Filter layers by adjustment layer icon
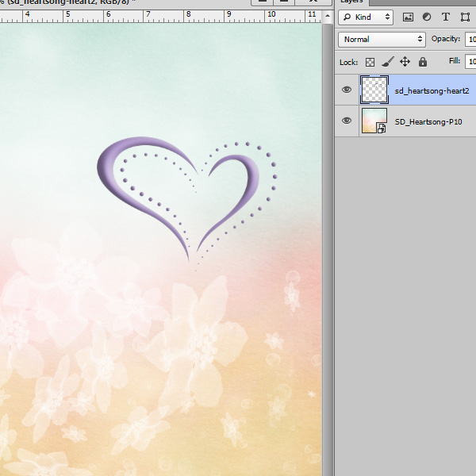 point(427,17)
